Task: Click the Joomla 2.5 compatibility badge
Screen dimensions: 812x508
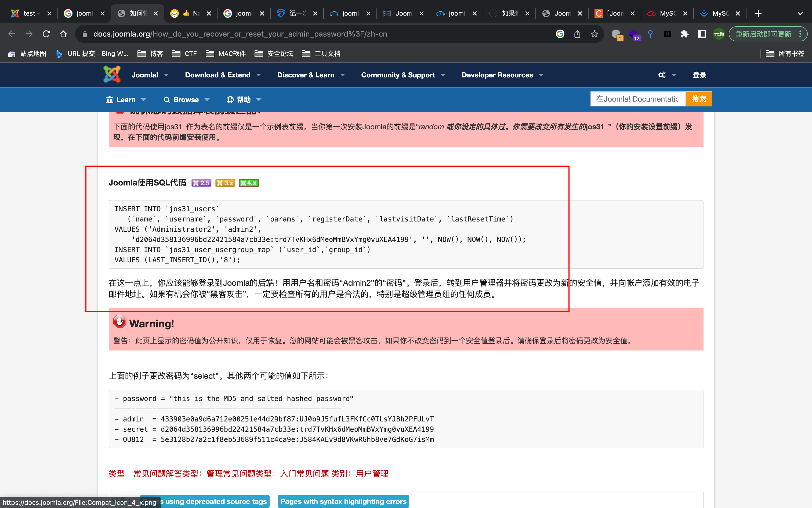Action: coord(201,183)
